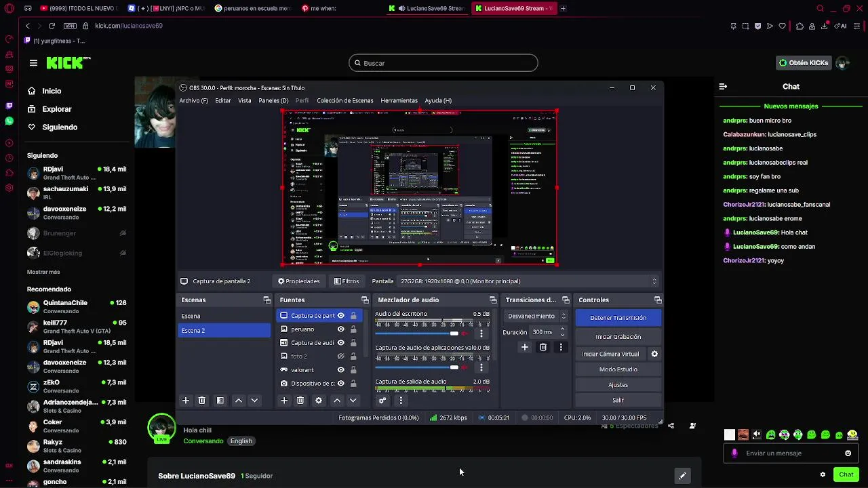Undock the Controles panel
This screenshot has width=868, height=488.
click(x=658, y=300)
